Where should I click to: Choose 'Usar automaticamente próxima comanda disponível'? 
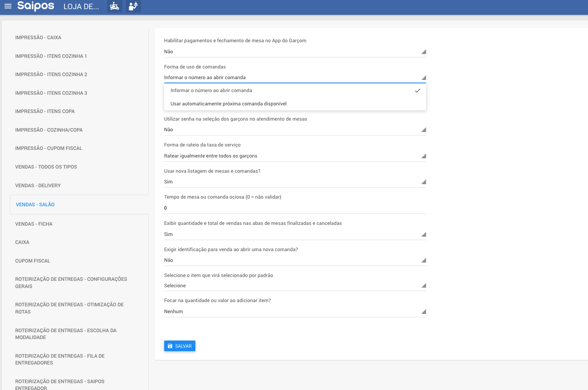(228, 104)
